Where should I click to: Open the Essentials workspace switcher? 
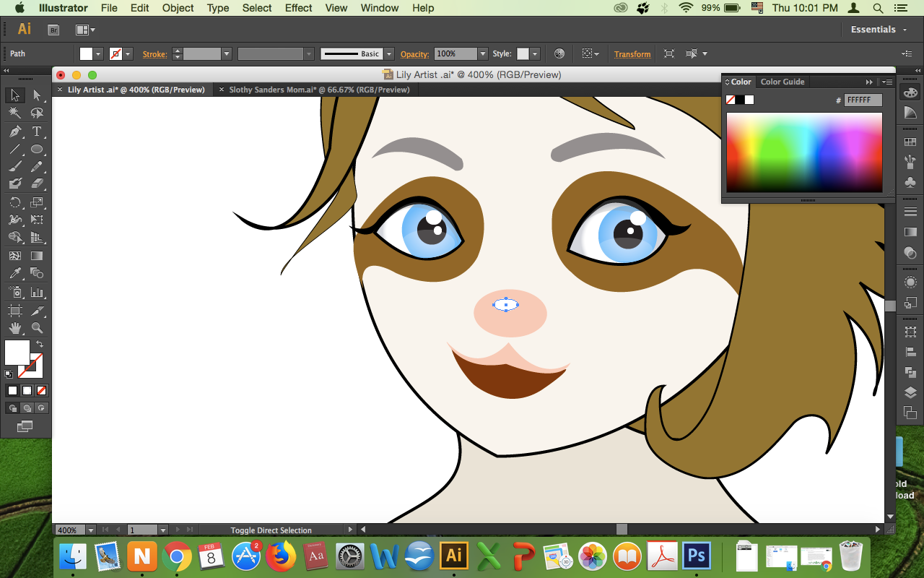click(x=879, y=30)
